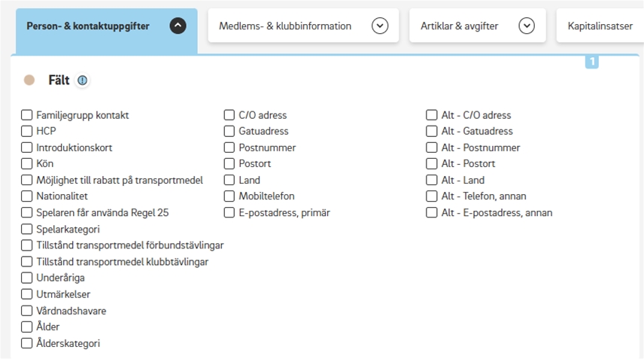Check the Ålderskategori option
The image size is (644, 359).
(x=27, y=343)
